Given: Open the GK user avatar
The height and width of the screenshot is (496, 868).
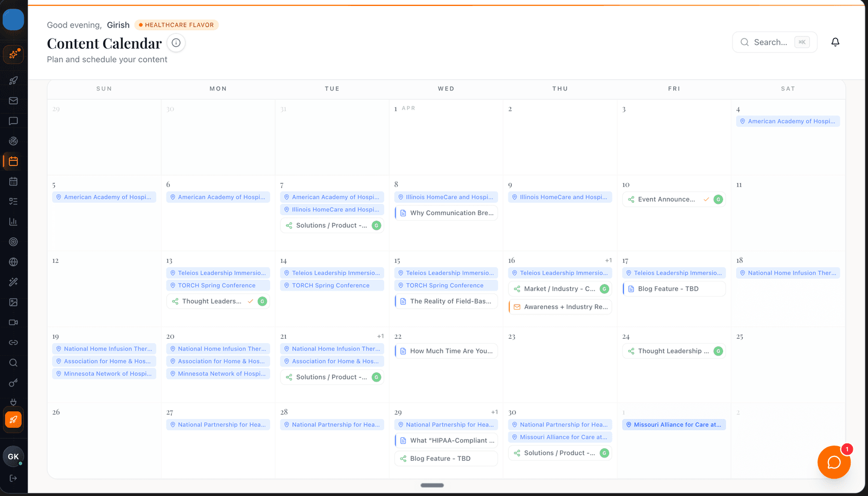Looking at the screenshot, I should [x=14, y=456].
